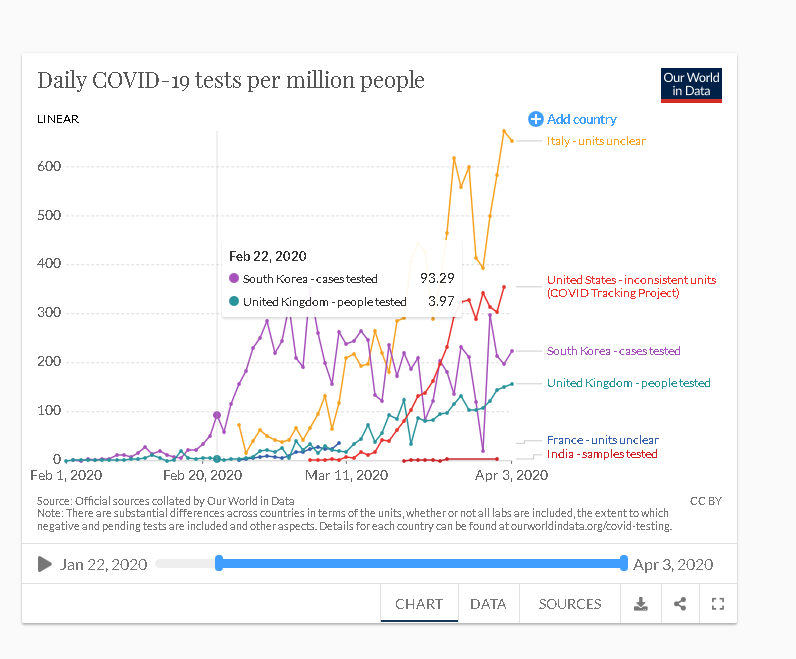
Task: Click the Add country plus icon
Action: click(x=535, y=119)
